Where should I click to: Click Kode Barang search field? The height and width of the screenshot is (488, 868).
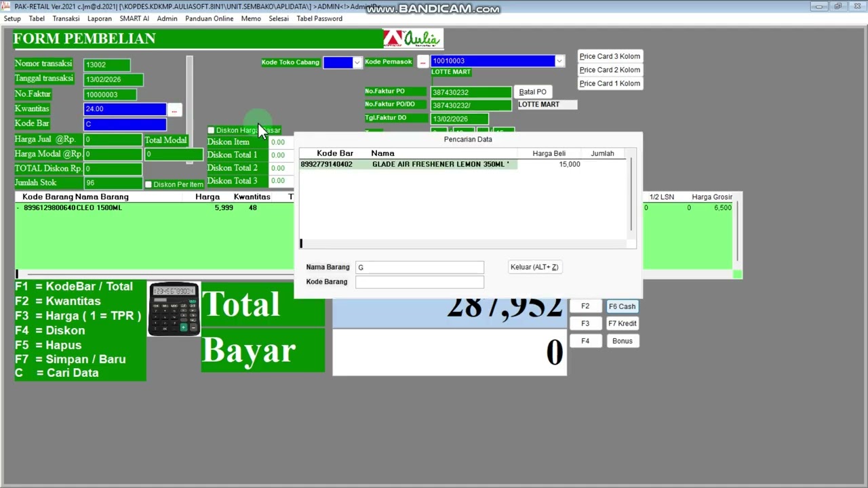420,282
